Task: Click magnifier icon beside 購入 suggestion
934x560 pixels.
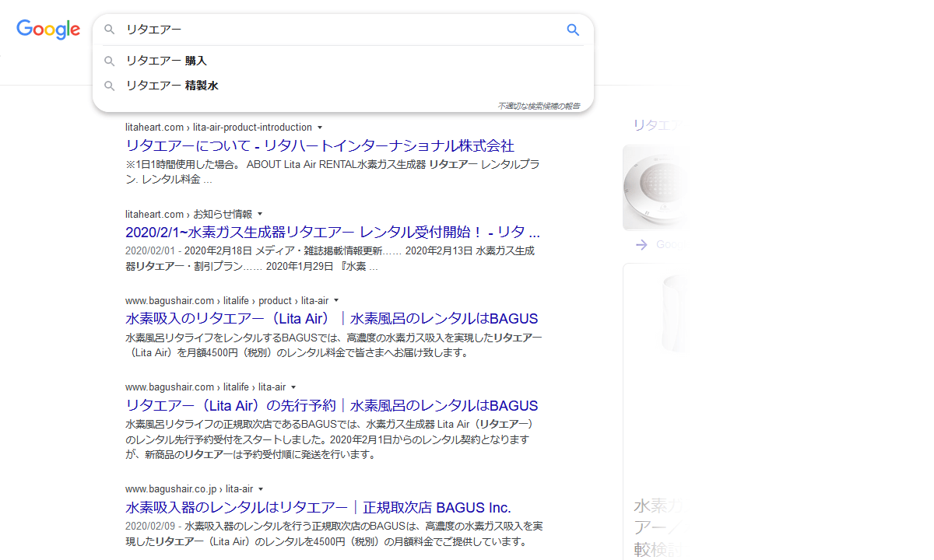Action: click(110, 61)
